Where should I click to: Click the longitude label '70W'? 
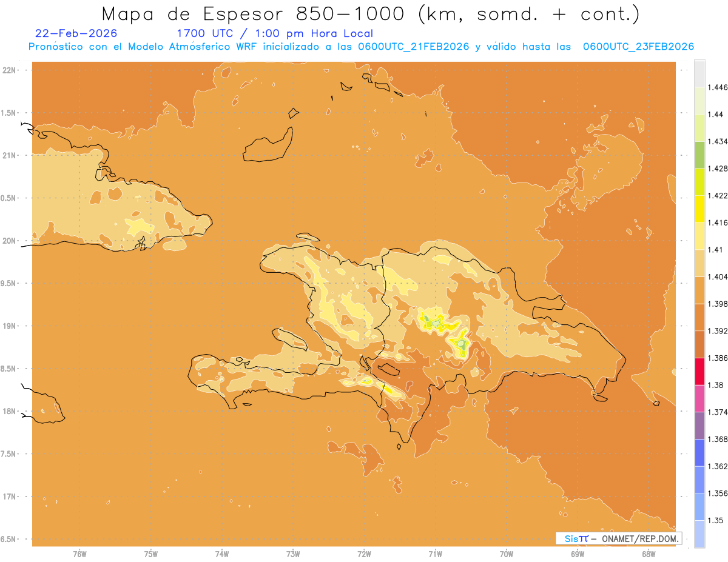507,554
